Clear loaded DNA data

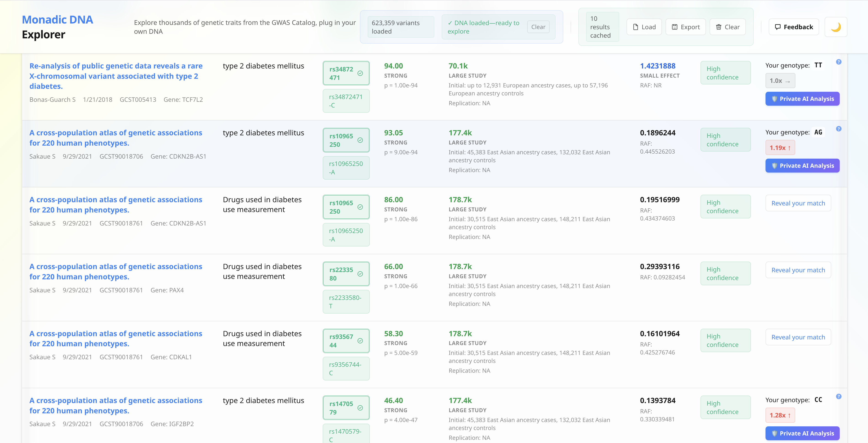(538, 27)
